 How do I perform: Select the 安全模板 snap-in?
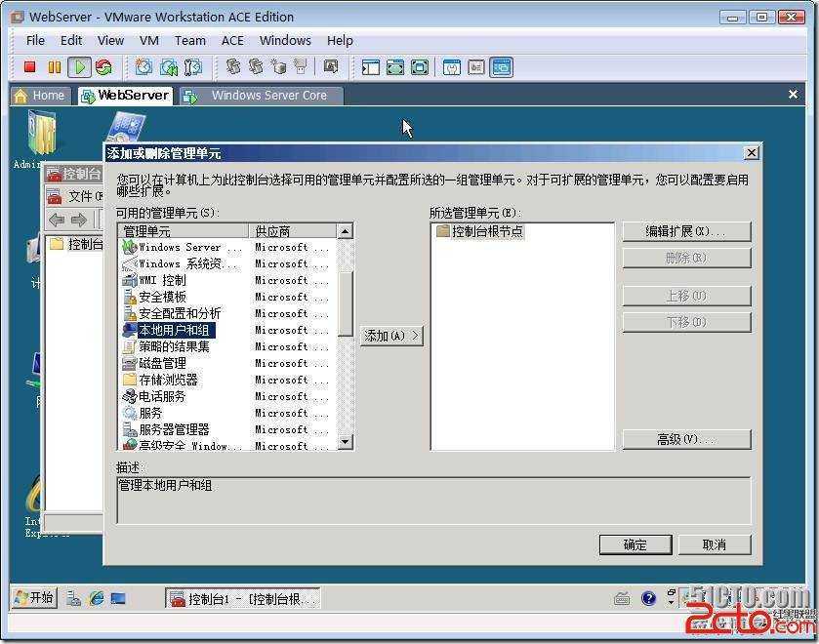(228, 297)
